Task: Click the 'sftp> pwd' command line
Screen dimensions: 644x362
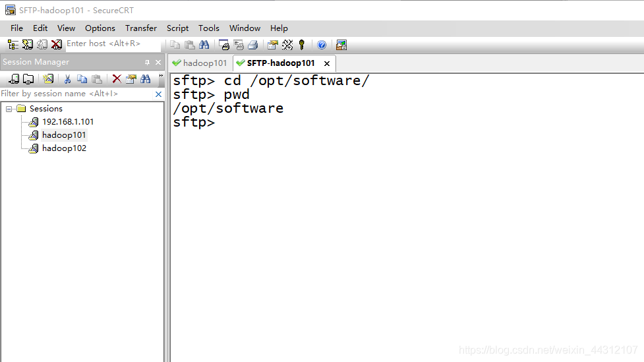Action: 211,94
